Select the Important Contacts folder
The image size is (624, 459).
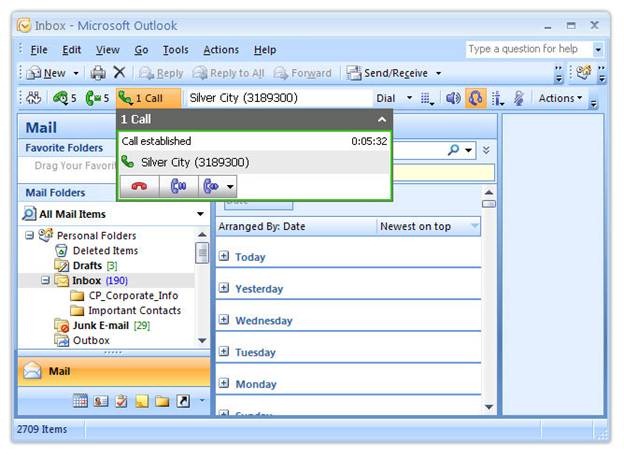[126, 311]
